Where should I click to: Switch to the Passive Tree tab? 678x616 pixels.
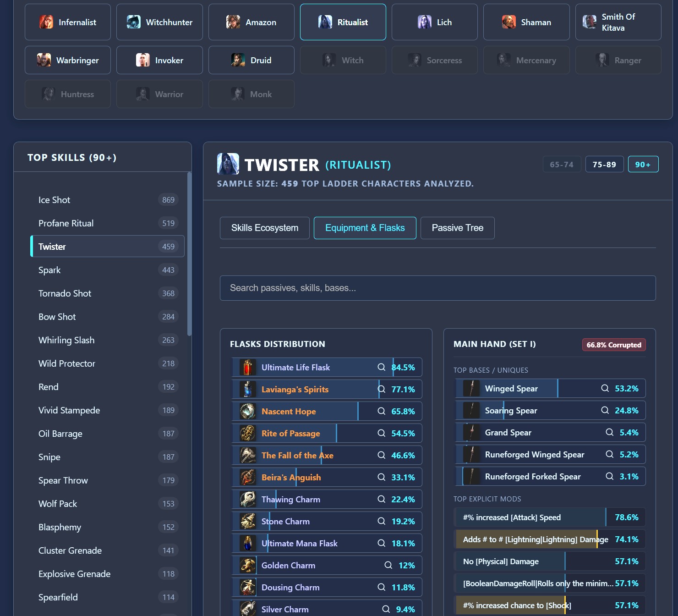click(x=458, y=228)
